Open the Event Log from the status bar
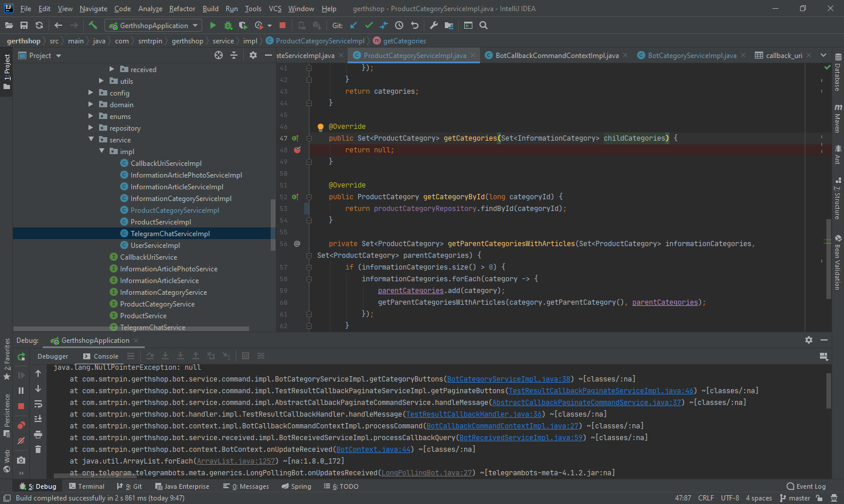The height and width of the screenshot is (504, 844). [x=806, y=486]
